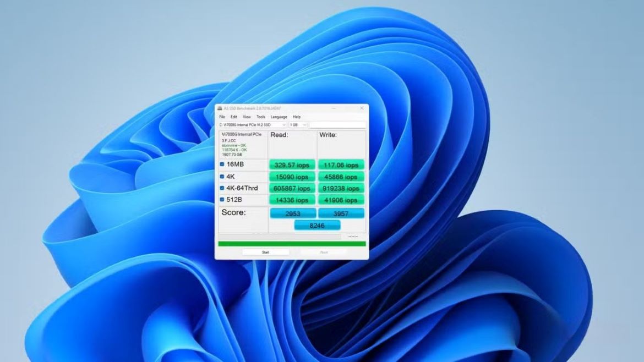
Task: Open the Language menu
Action: point(279,117)
